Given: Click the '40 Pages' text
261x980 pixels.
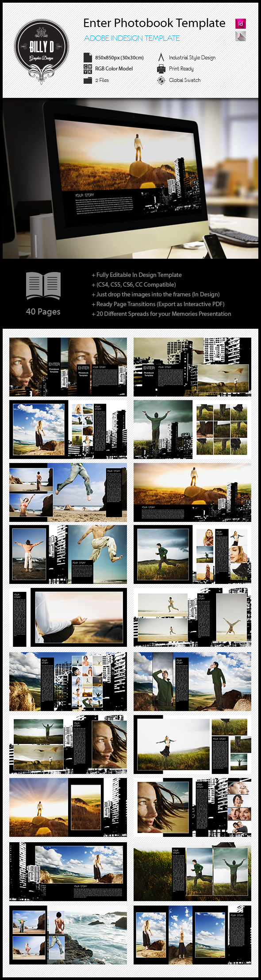Looking at the screenshot, I should pos(43,311).
